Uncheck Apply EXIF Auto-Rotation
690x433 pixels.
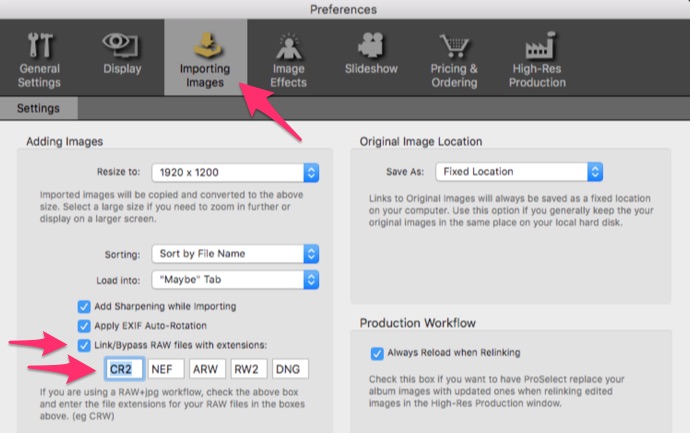pos(84,326)
